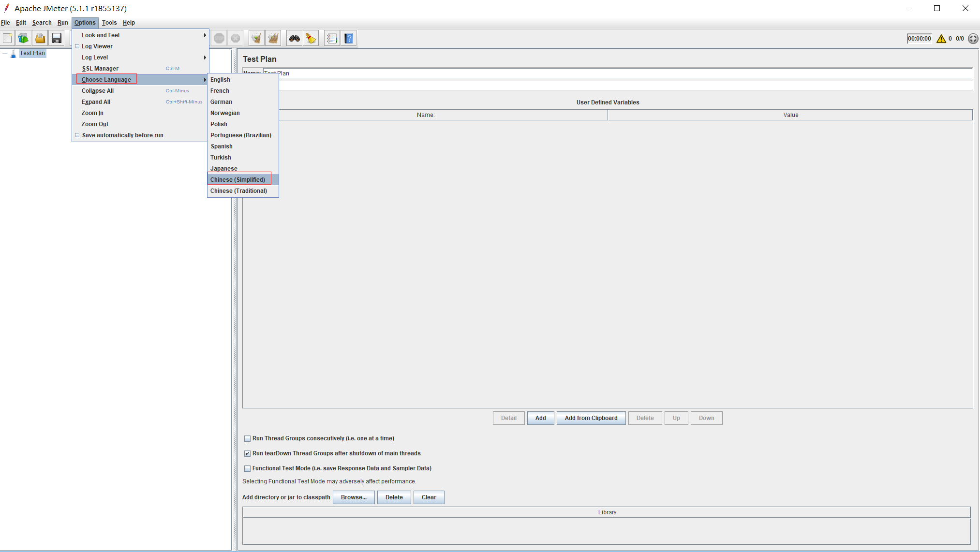Choose Collapse All from Options menu
This screenshot has width=980, height=552.
(x=140, y=91)
